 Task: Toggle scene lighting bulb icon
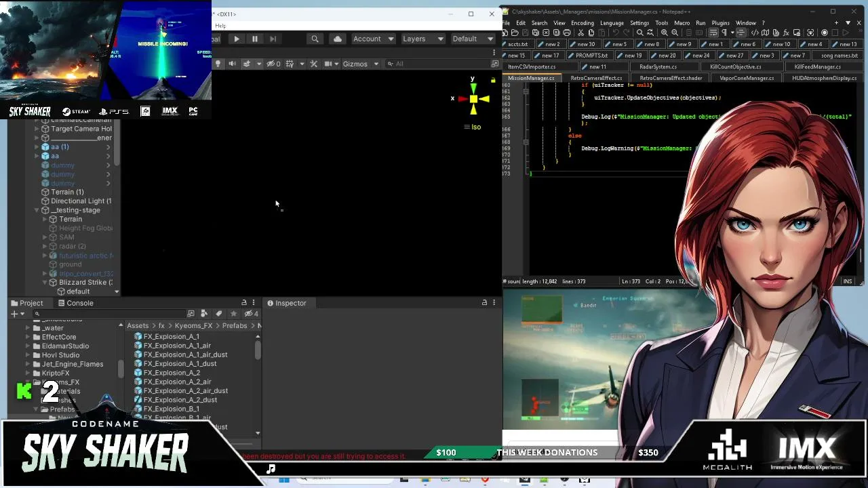coord(218,64)
